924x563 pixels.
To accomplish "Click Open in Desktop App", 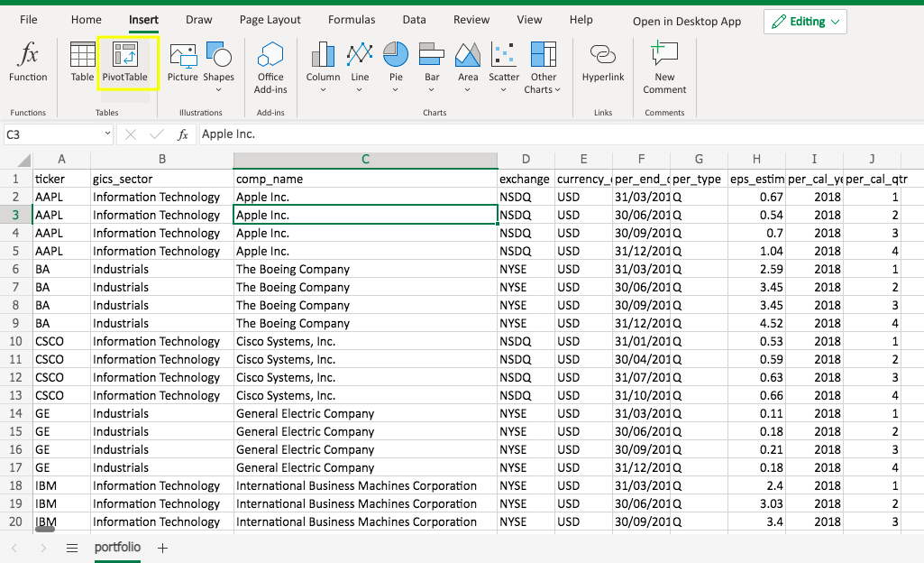I will (686, 22).
